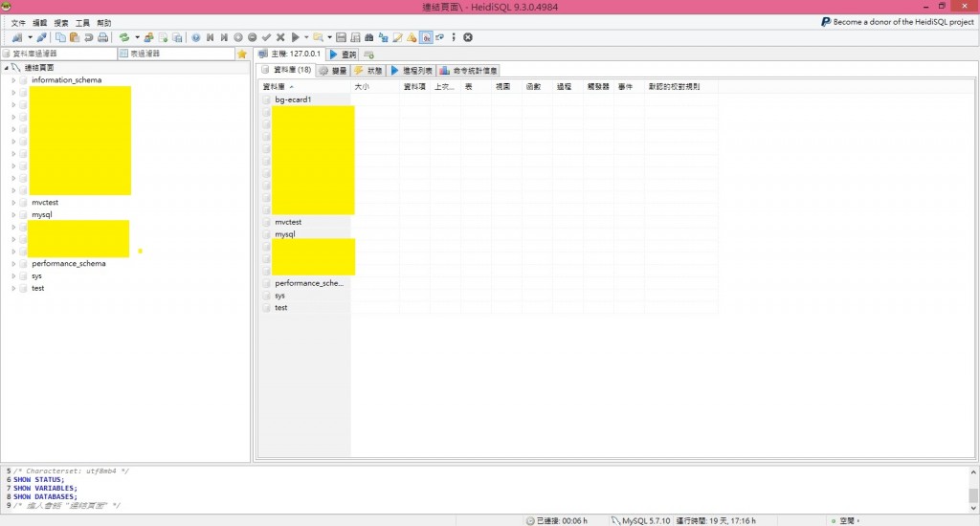Image resolution: width=980 pixels, height=526 pixels.
Task: Go to first row icon
Action: 210,37
